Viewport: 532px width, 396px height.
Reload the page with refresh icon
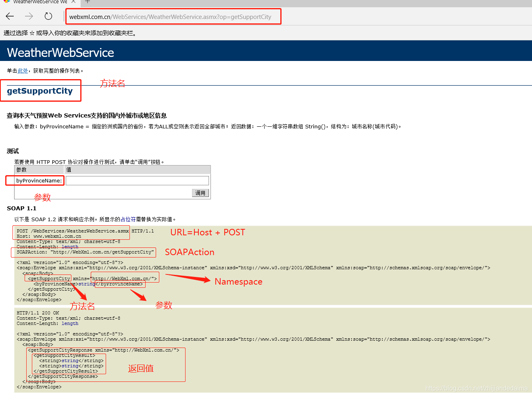48,16
